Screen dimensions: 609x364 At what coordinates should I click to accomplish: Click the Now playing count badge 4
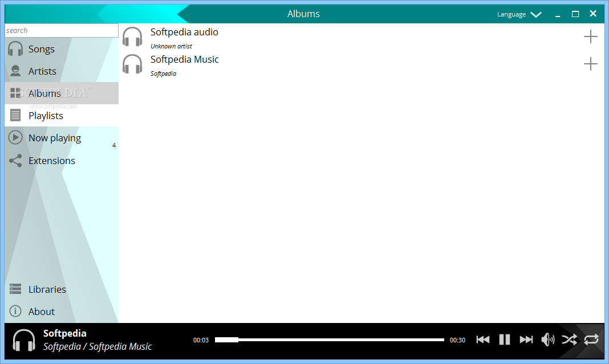coord(114,145)
